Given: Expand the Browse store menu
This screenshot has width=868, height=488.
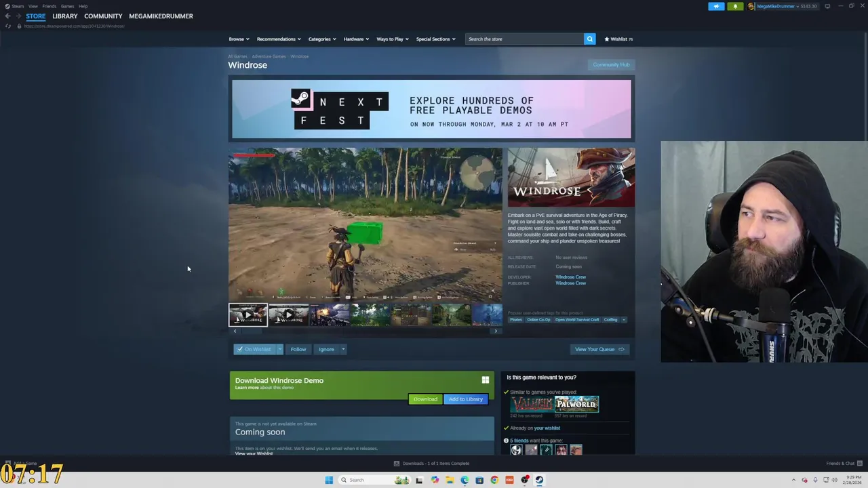Looking at the screenshot, I should click(239, 39).
